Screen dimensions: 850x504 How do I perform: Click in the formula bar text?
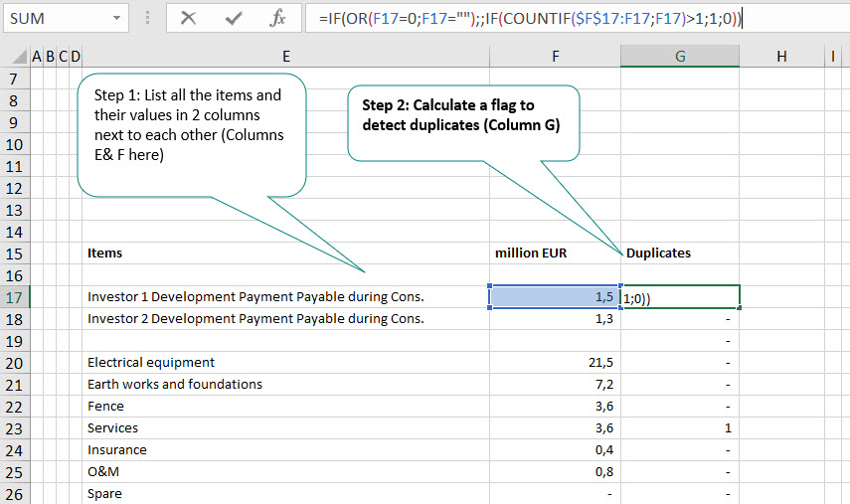(x=529, y=19)
